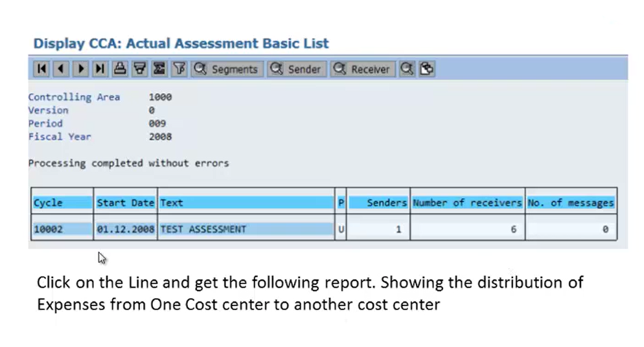Click the summation (sigma) total icon
This screenshot has width=644, height=347.
[x=159, y=69]
